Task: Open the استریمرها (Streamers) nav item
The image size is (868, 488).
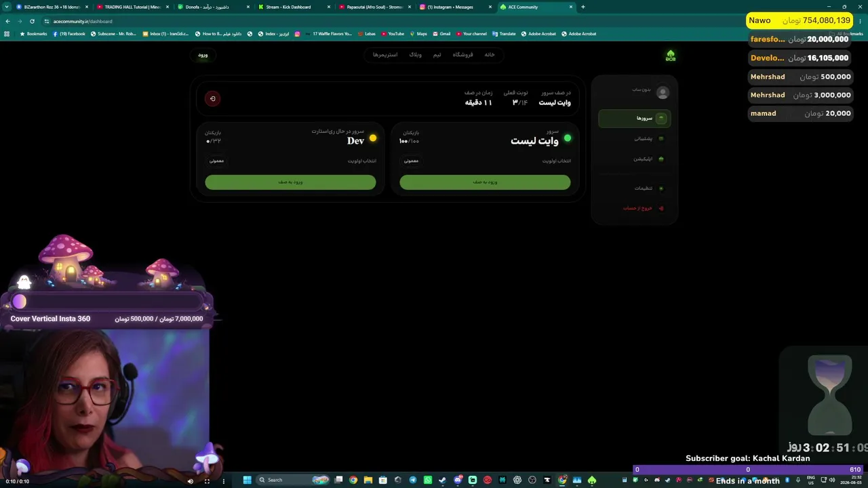Action: coord(385,55)
